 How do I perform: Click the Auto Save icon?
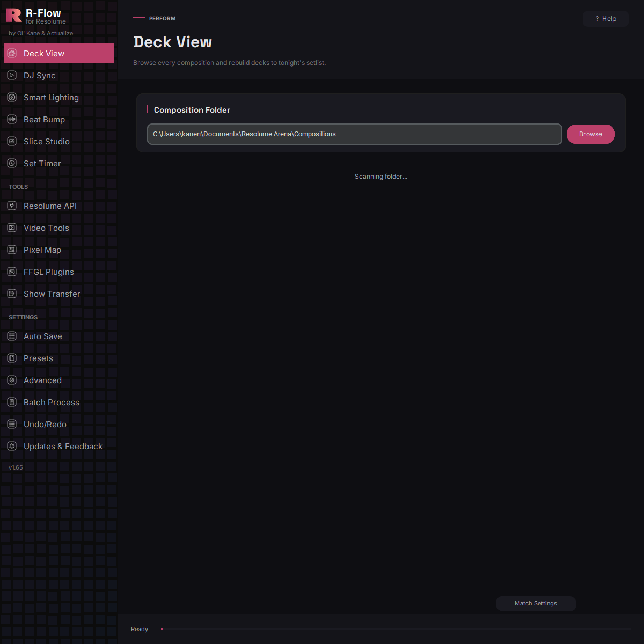pos(12,336)
